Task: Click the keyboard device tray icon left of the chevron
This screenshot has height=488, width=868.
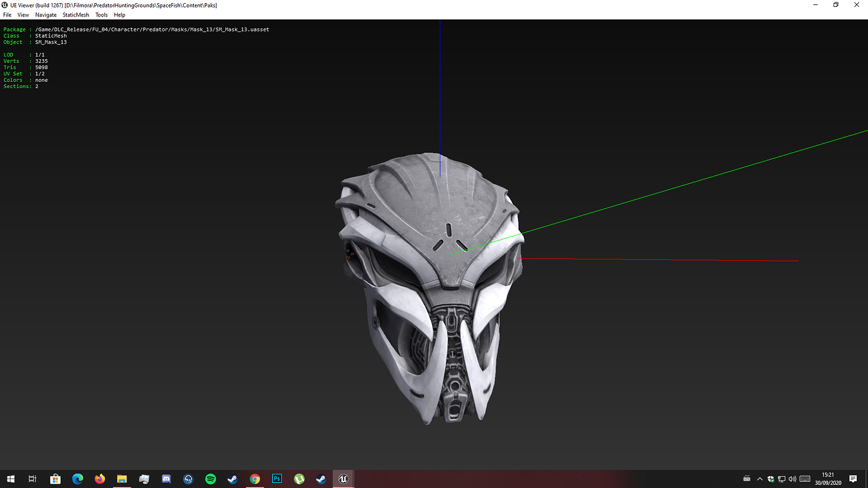Action: click(x=747, y=479)
